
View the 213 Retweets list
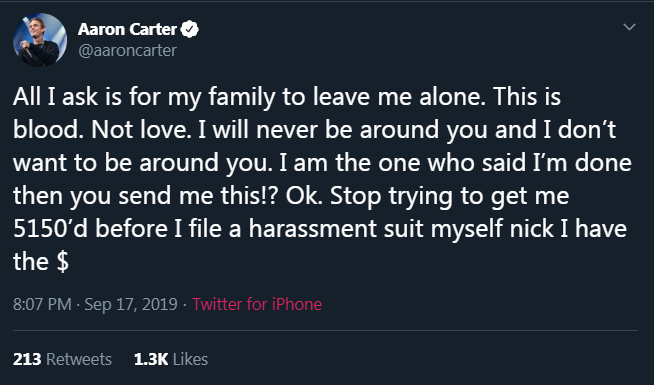[62, 359]
